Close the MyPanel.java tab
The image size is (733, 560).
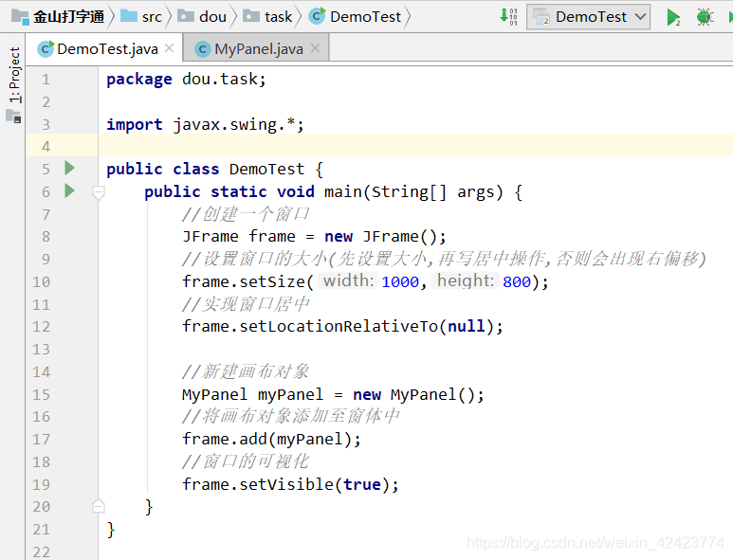(316, 48)
